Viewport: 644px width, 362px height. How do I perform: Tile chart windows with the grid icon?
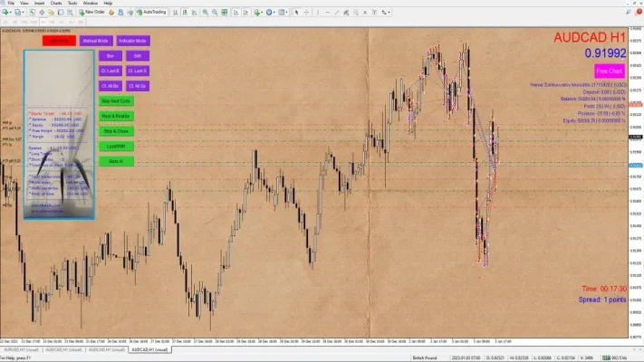click(225, 13)
